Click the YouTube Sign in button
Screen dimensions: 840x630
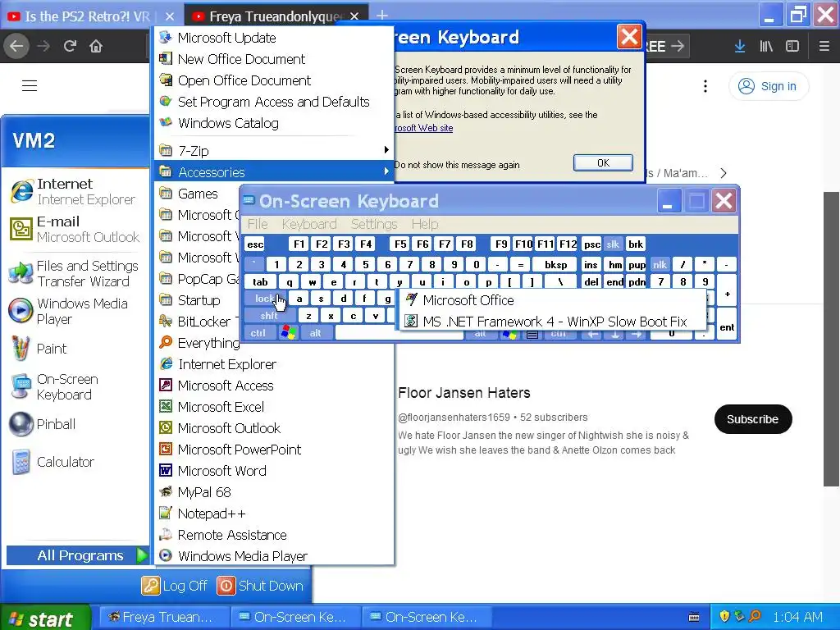(x=768, y=86)
